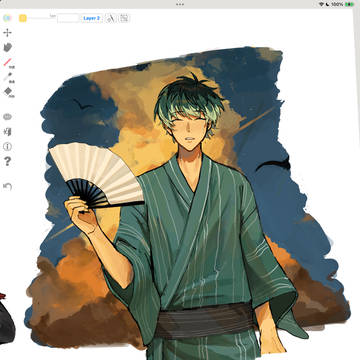Click the blank brush preview field

coord(68,18)
